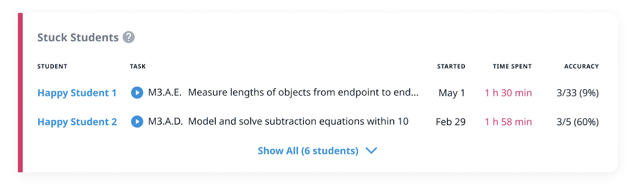Click the TASK column header
This screenshot has height=194, width=644.
pyautogui.click(x=138, y=66)
